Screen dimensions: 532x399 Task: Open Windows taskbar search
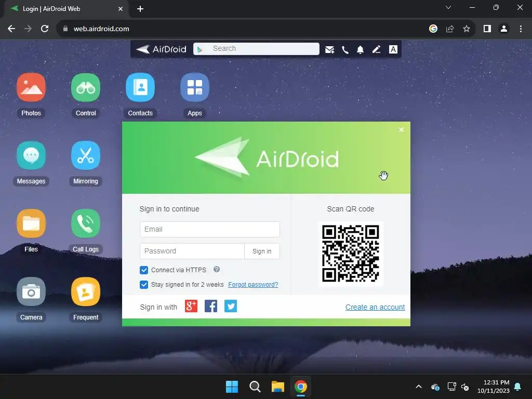click(x=255, y=387)
